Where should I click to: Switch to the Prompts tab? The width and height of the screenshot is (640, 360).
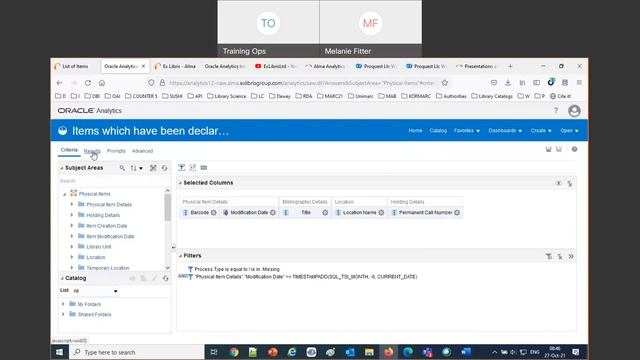point(116,151)
